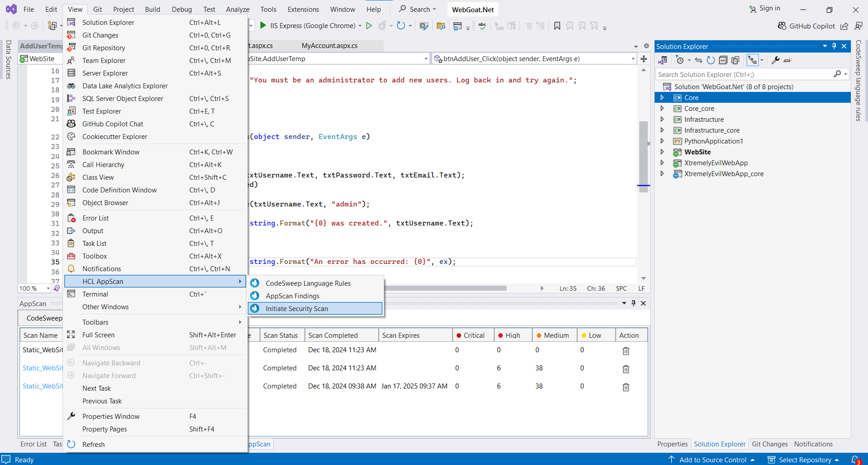Refresh Solution Explorer with circular arrow icon
The height and width of the screenshot is (465, 868).
tap(711, 60)
